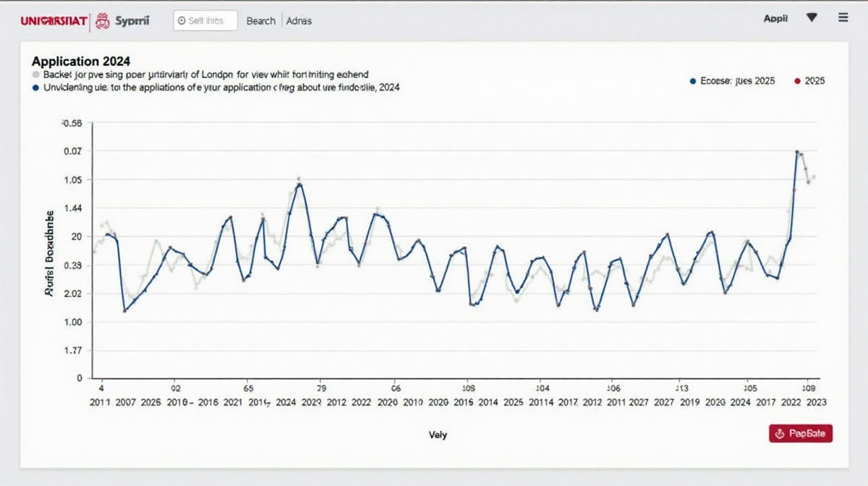This screenshot has height=486, width=868.
Task: Click the y-axis value 1.44
Action: (73, 208)
